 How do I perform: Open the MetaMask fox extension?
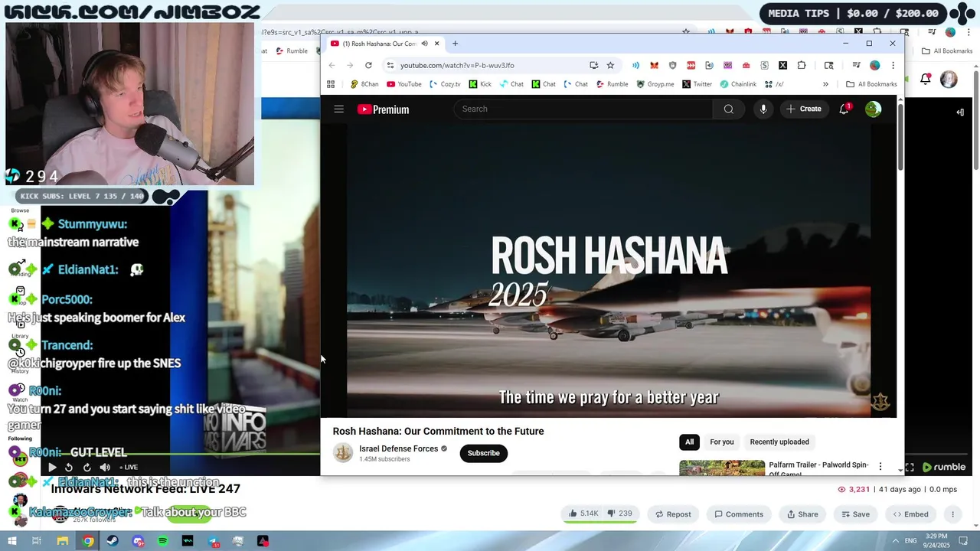click(654, 65)
